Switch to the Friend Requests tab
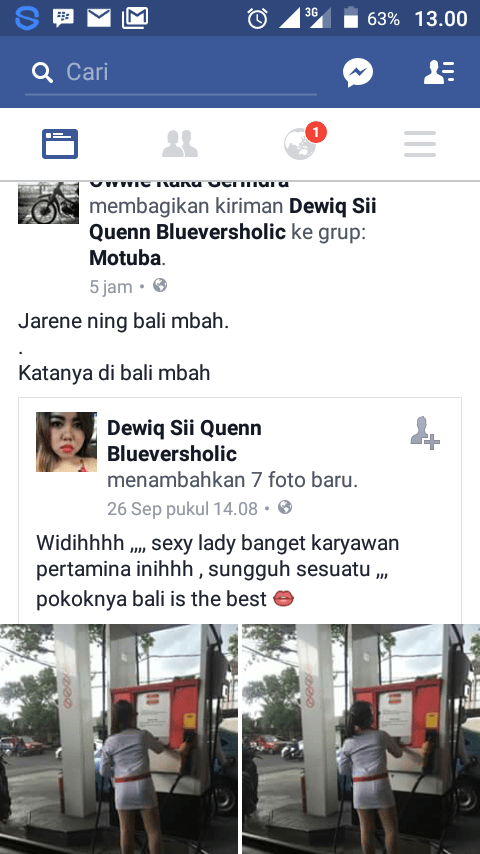 tap(180, 144)
